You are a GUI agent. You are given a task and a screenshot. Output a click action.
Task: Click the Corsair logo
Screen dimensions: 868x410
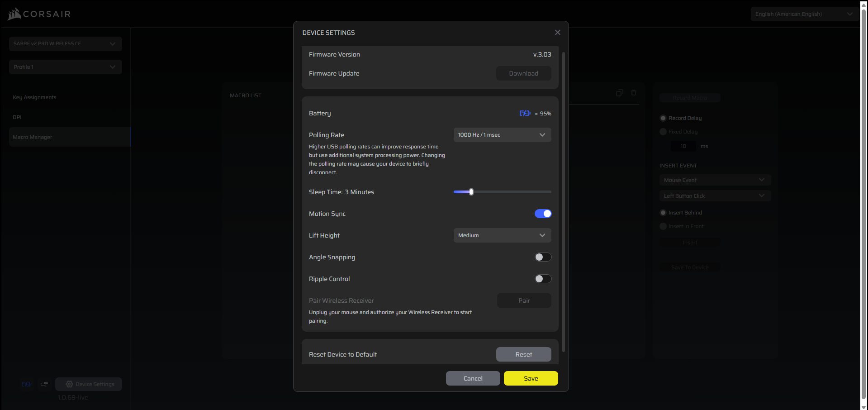click(39, 14)
